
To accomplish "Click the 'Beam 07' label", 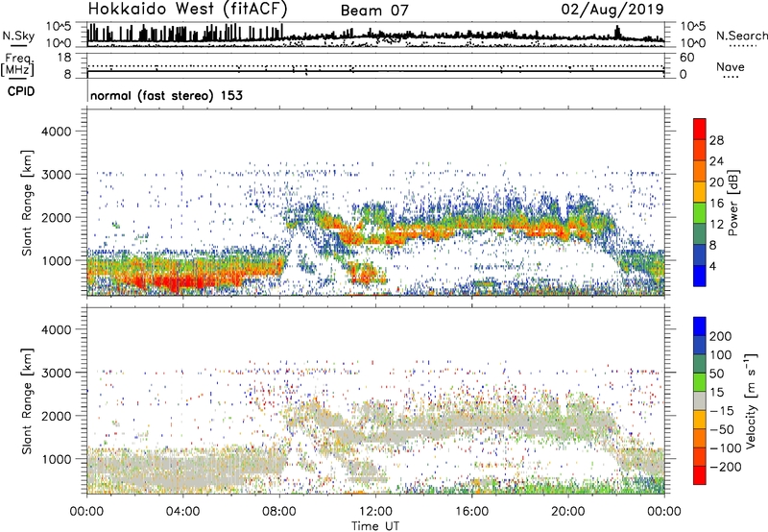I will coord(374,11).
